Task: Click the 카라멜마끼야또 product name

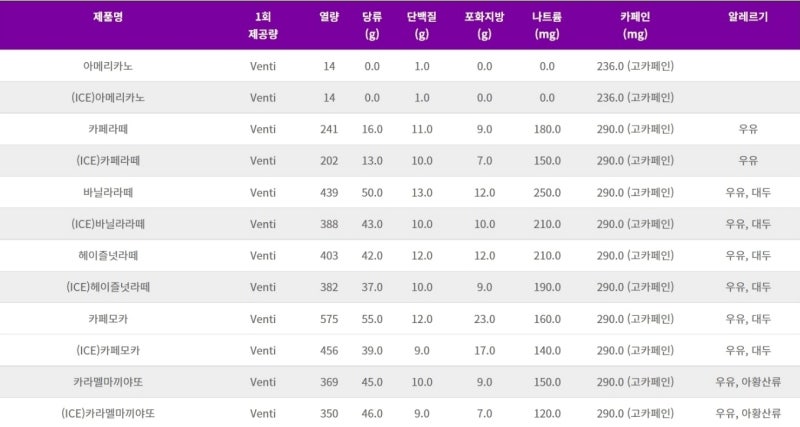Action: 108,382
